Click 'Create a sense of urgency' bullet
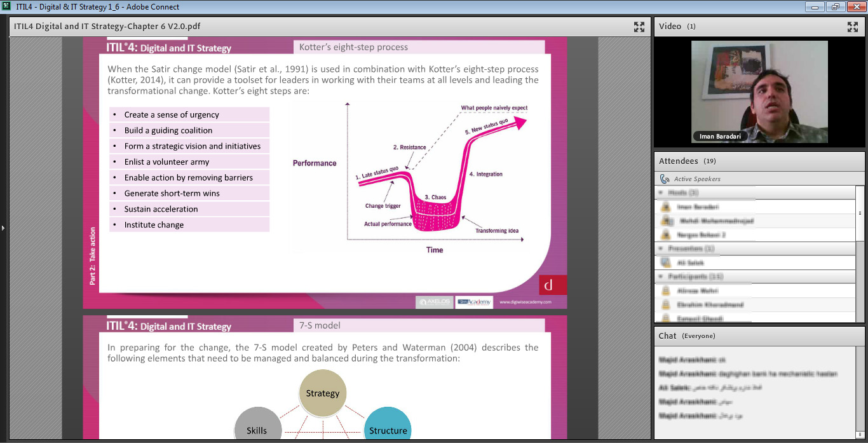Screen dimensions: 868x443 [189, 114]
